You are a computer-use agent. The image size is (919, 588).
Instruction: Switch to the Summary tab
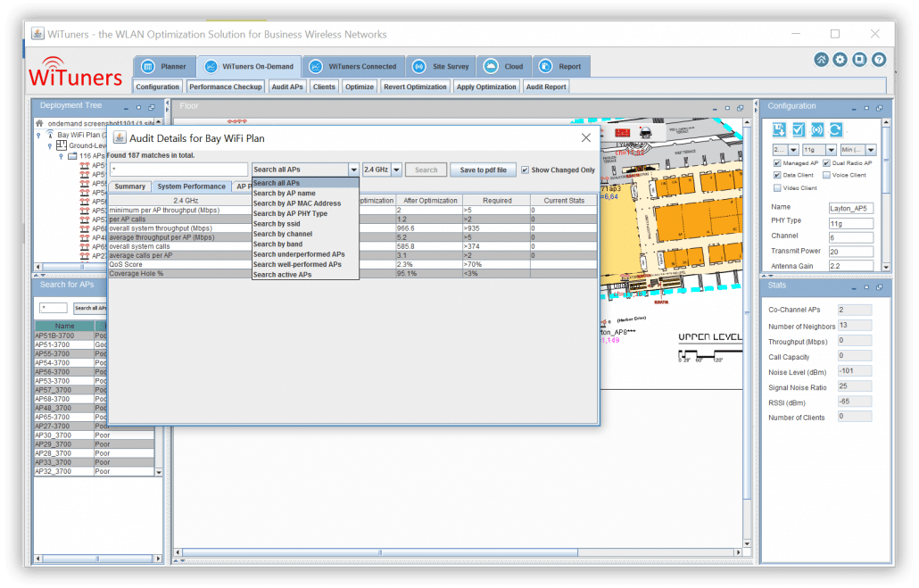129,186
